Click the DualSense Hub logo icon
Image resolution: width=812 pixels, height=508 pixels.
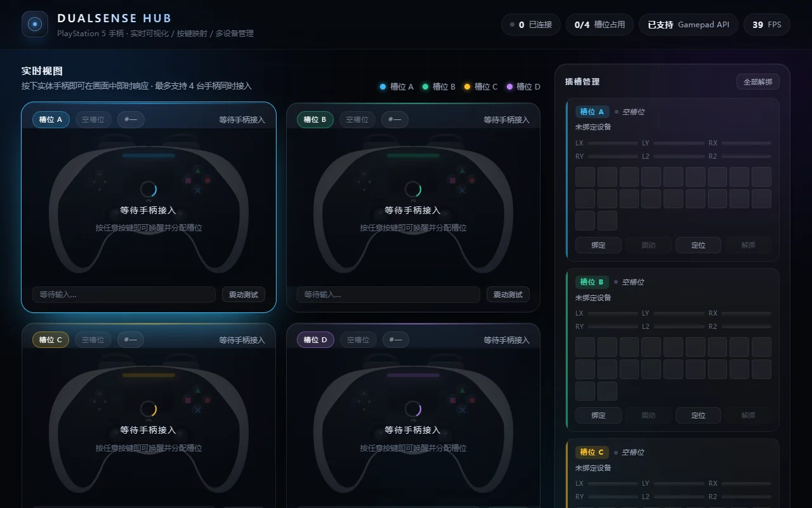coord(35,24)
